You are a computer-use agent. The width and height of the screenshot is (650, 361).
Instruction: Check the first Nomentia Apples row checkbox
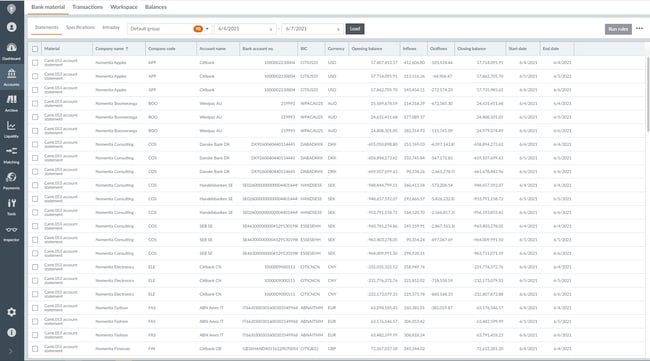[35, 63]
